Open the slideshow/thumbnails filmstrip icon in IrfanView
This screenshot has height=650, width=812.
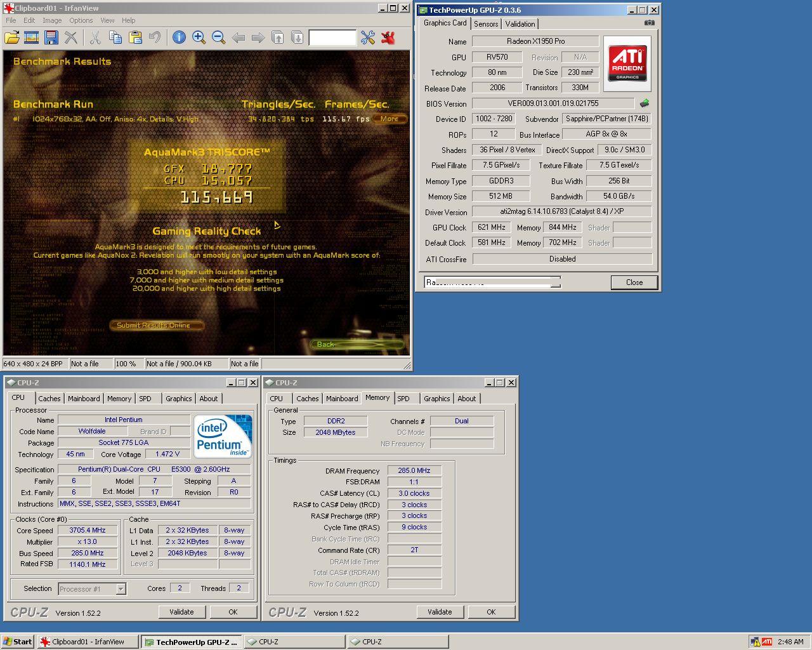click(x=31, y=37)
